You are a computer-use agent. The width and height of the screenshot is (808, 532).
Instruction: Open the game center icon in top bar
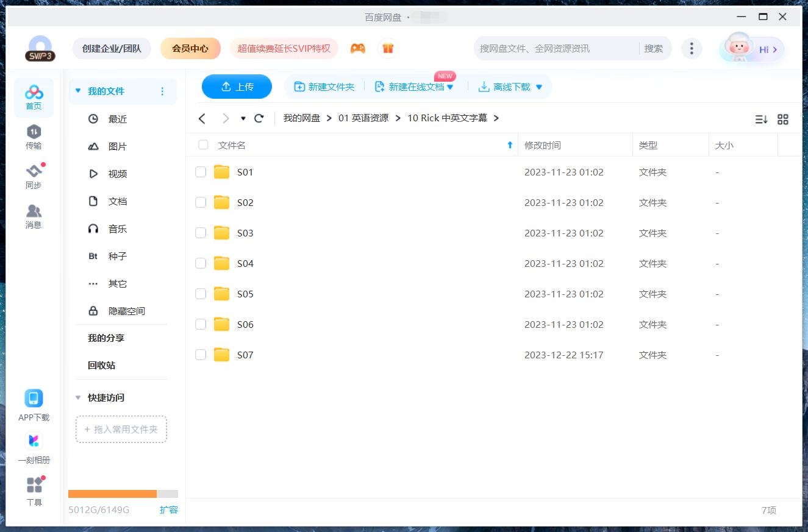tap(358, 47)
